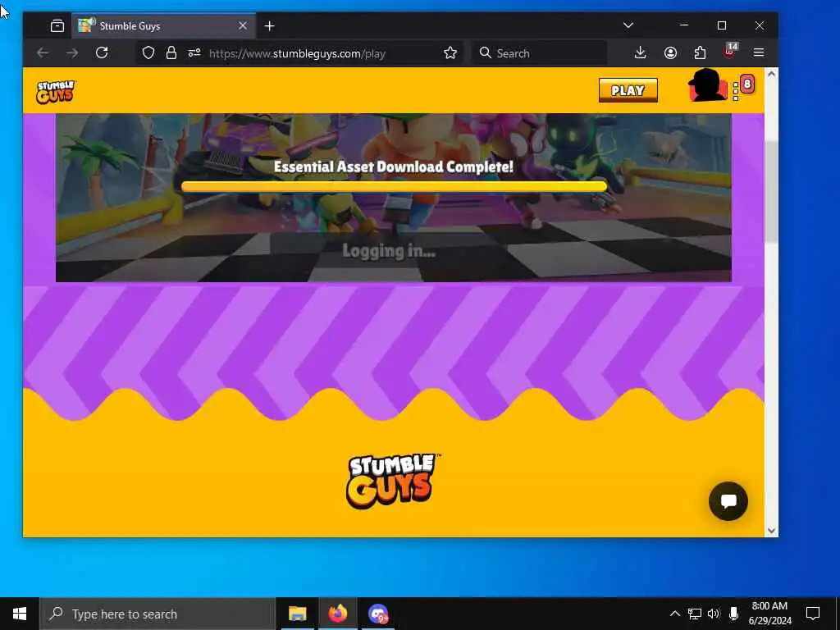Click the page scroll down arrow
The image size is (840, 630).
click(x=771, y=531)
